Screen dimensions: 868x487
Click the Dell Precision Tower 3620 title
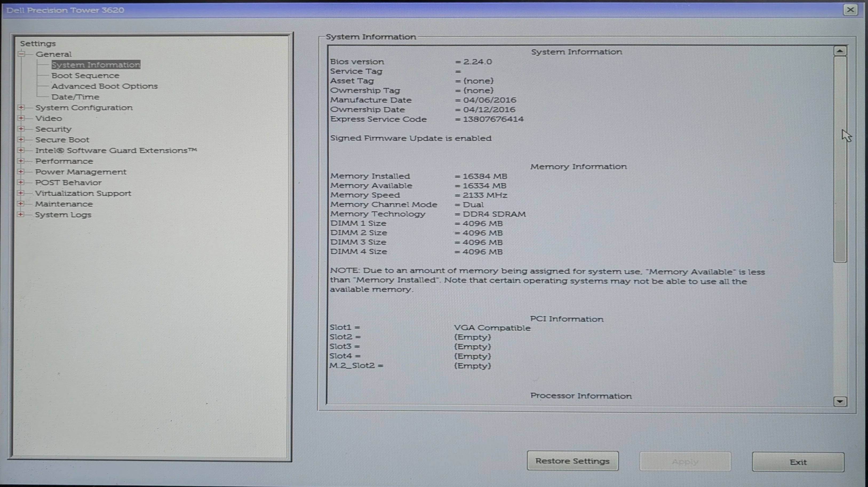tap(65, 10)
